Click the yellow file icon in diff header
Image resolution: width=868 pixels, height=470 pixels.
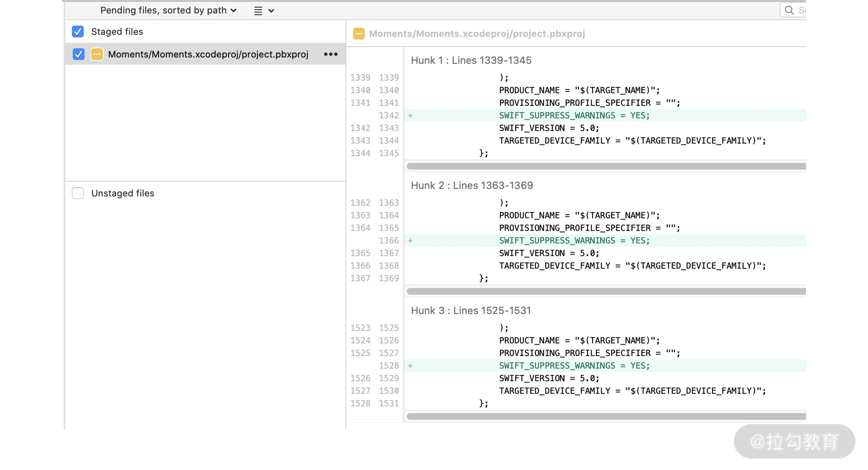coord(358,34)
